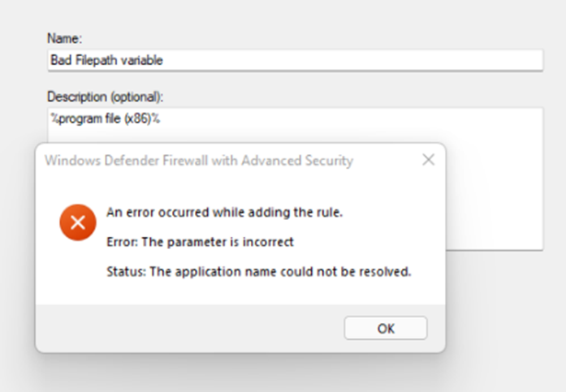This screenshot has width=566, height=392.
Task: Close the Windows Defender Firewall error dialog
Action: [x=428, y=161]
